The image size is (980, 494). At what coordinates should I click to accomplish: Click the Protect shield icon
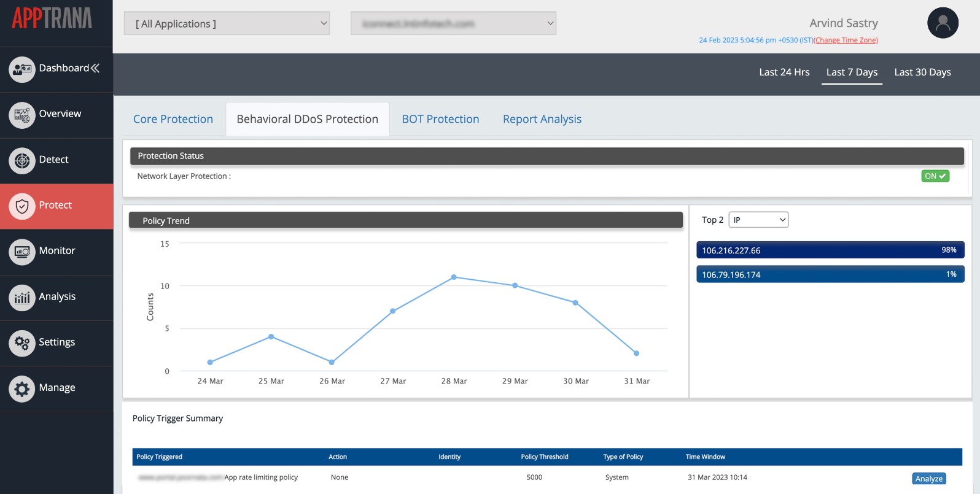click(x=22, y=206)
